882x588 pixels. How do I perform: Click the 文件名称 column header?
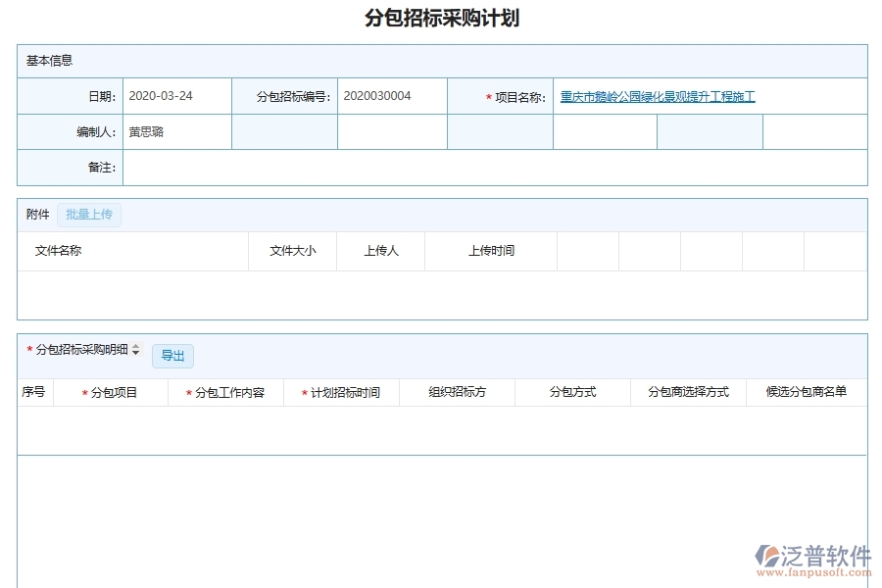pyautogui.click(x=53, y=251)
